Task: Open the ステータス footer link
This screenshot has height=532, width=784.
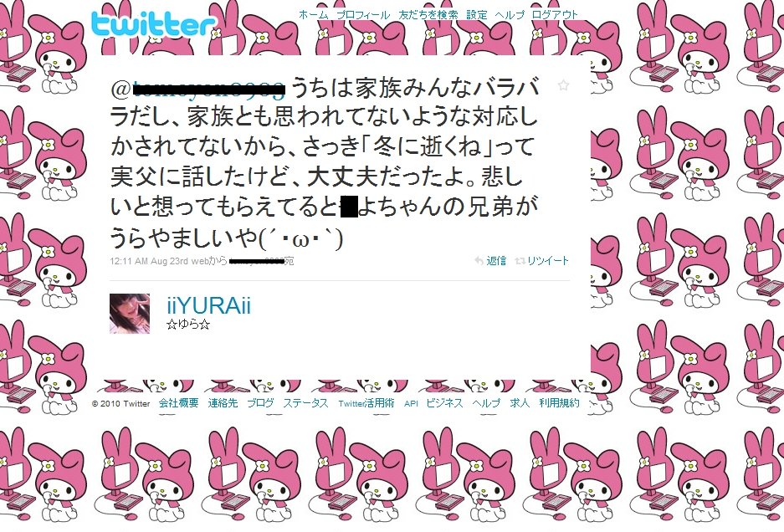Action: pyautogui.click(x=305, y=403)
